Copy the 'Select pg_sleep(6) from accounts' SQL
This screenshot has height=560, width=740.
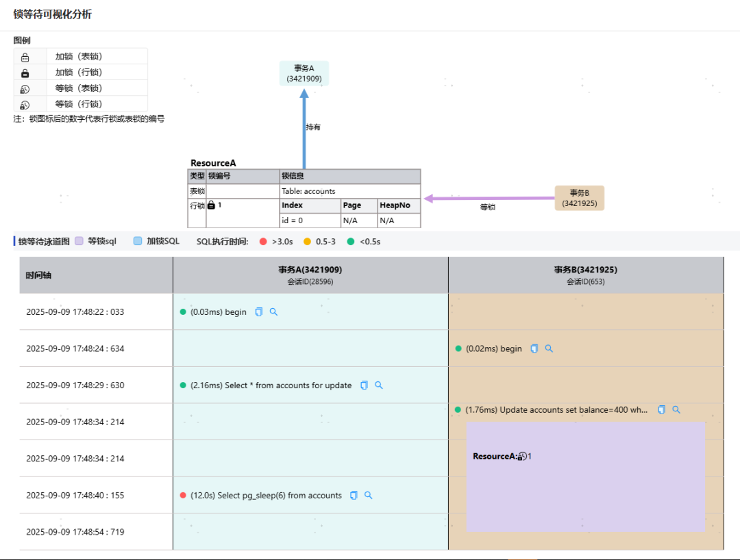point(354,496)
